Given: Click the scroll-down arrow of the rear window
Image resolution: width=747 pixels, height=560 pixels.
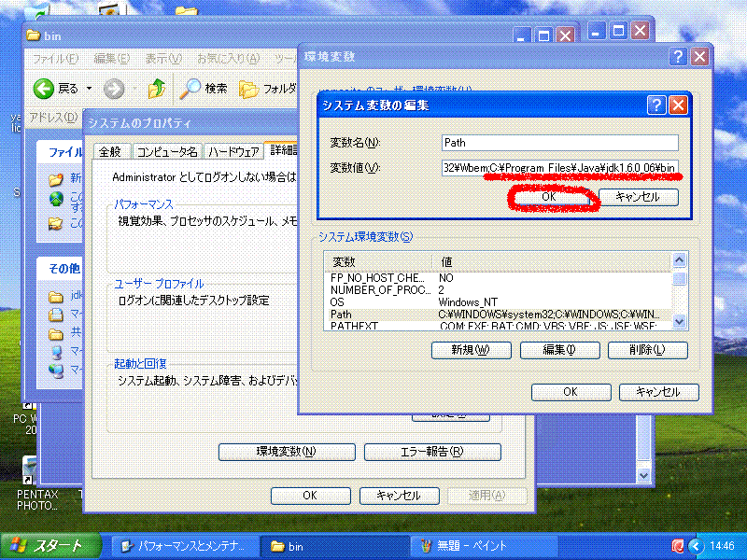Looking at the screenshot, I should (643, 475).
